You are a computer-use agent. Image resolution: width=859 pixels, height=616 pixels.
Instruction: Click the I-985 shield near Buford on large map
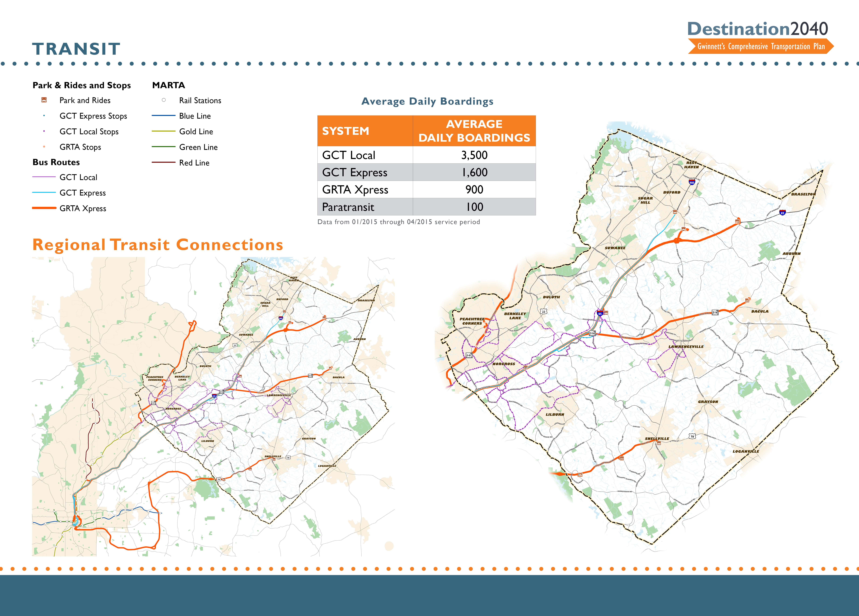(692, 182)
